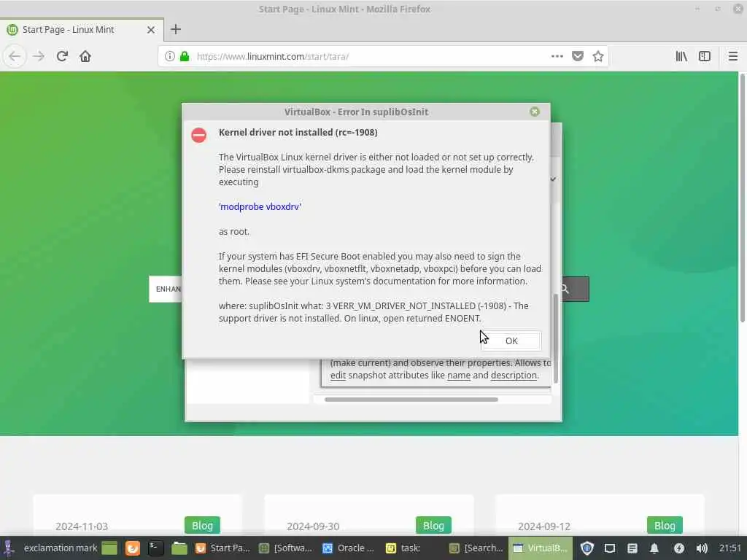The width and height of the screenshot is (747, 560).
Task: Click the Firefox page vertical scrollbar
Action: tap(742, 197)
